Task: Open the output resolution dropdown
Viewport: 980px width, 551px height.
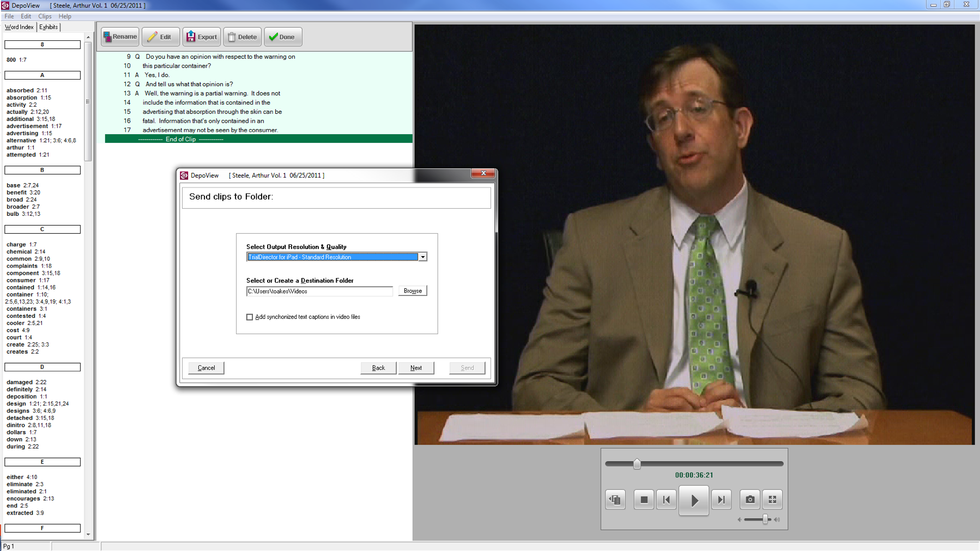Action: point(422,257)
